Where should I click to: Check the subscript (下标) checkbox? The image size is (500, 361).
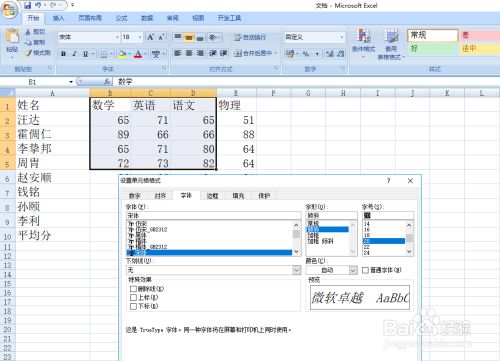(133, 306)
